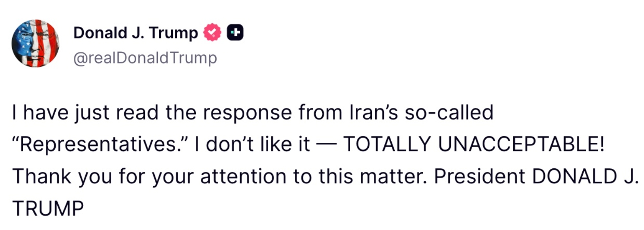The image size is (644, 230).
Task: Click the word "Iran's" in the post
Action: (374, 113)
